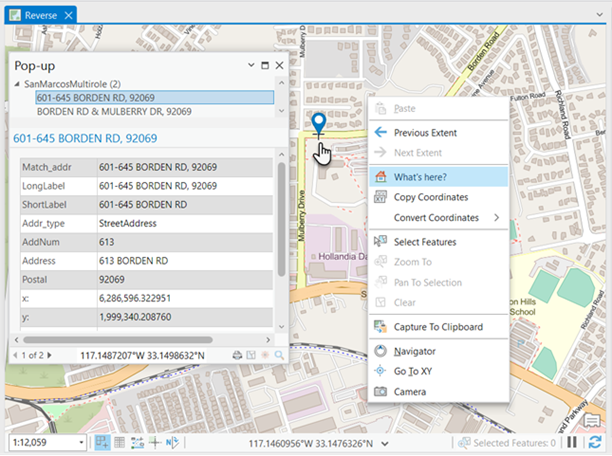
Task: Click the Snapping icon in status bar
Action: coord(102,442)
